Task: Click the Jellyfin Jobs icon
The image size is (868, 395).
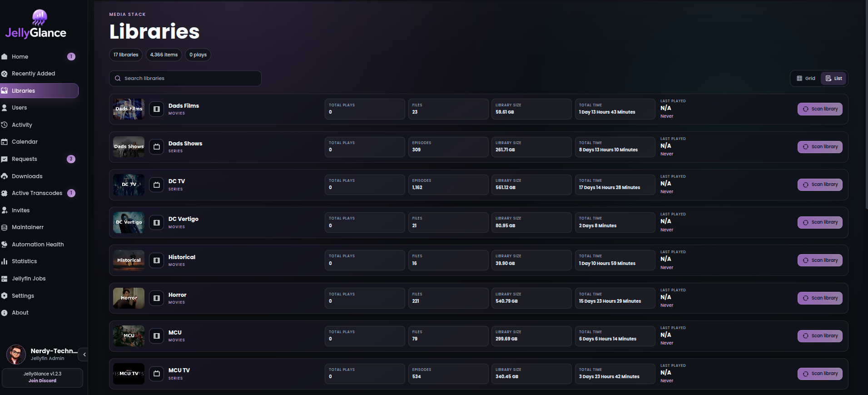Action: (x=5, y=279)
